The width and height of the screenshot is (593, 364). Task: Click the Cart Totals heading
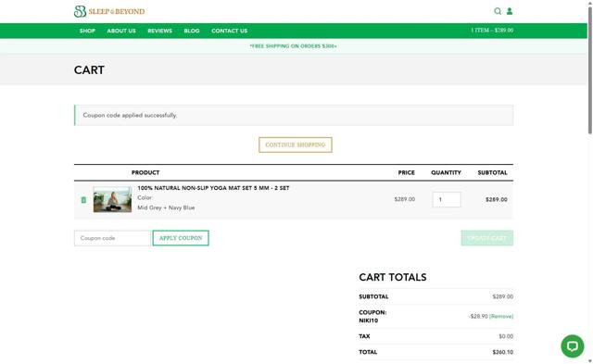(393, 278)
